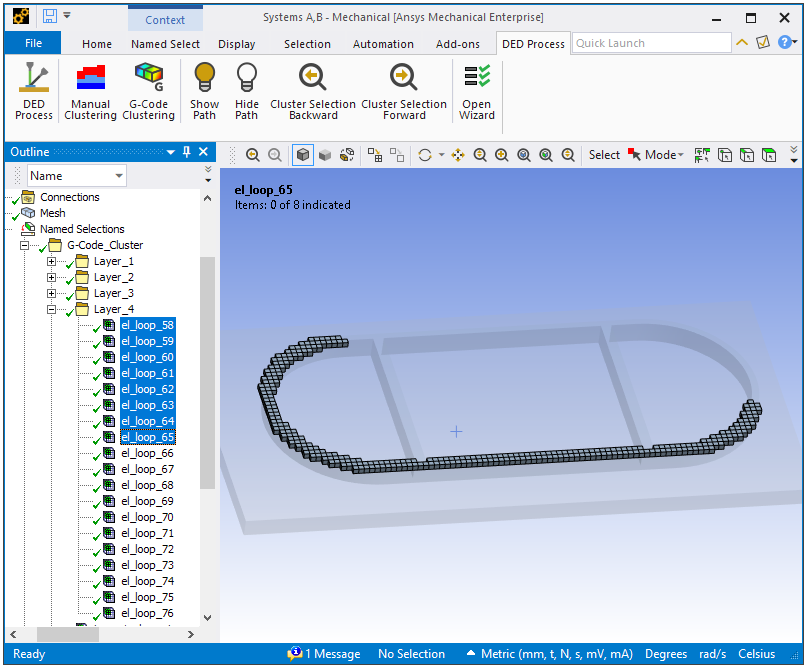The image size is (805, 666).
Task: Select el_loop_70 in the tree
Action: tap(147, 517)
